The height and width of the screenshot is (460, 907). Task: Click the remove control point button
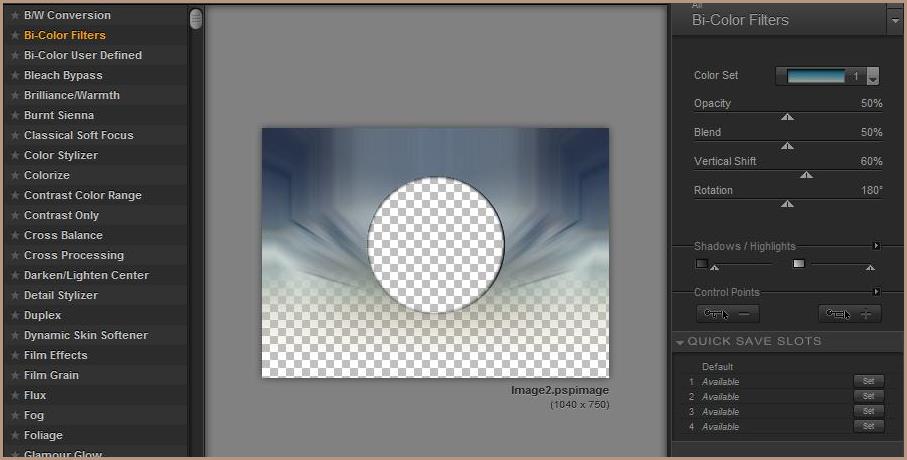(730, 314)
